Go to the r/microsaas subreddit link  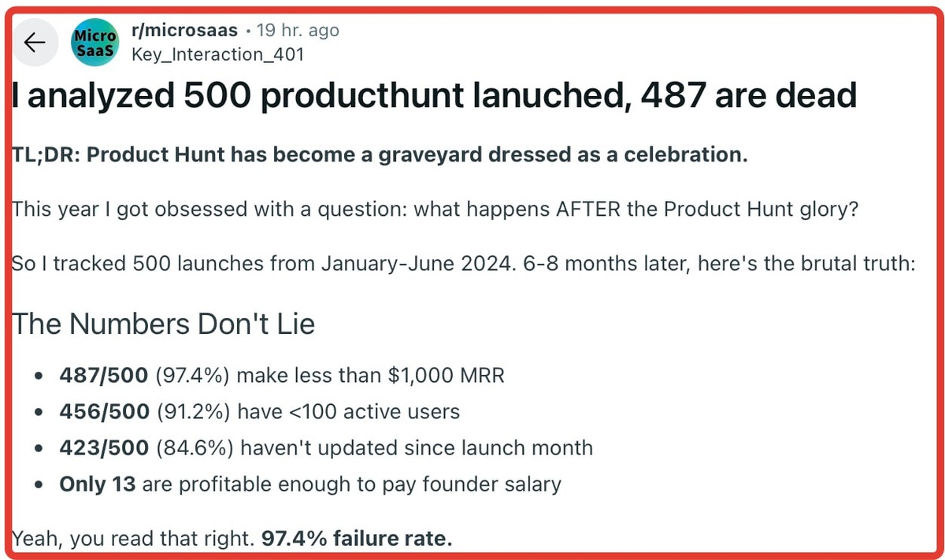pyautogui.click(x=183, y=31)
